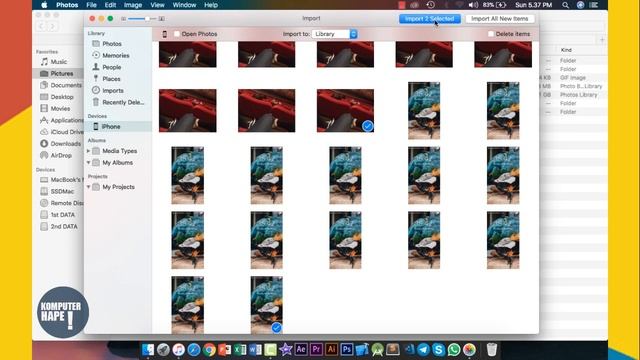Open Telegram from the Dock
Screen dimensions: 640x360
coord(423,349)
